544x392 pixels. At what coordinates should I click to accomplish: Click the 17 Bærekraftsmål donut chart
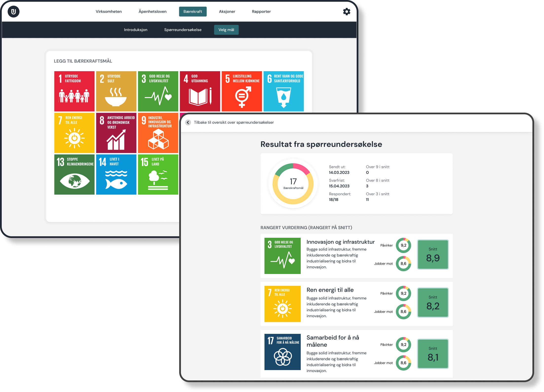click(x=293, y=184)
